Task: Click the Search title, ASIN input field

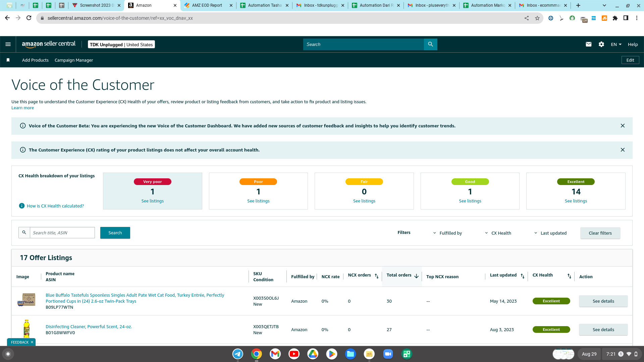Action: (x=62, y=233)
